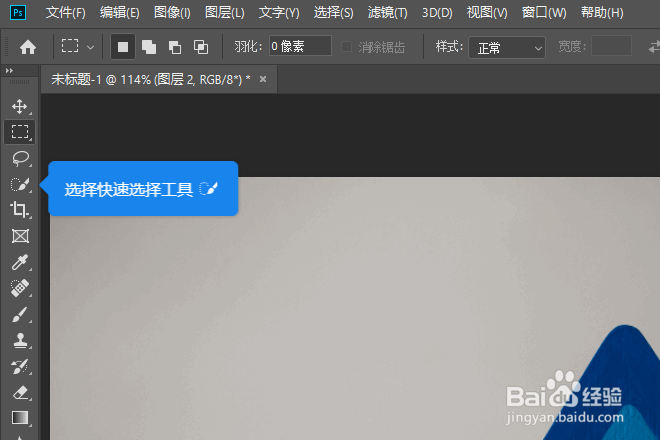The height and width of the screenshot is (440, 660).
Task: Open the 3D(D) menu
Action: pyautogui.click(x=437, y=13)
